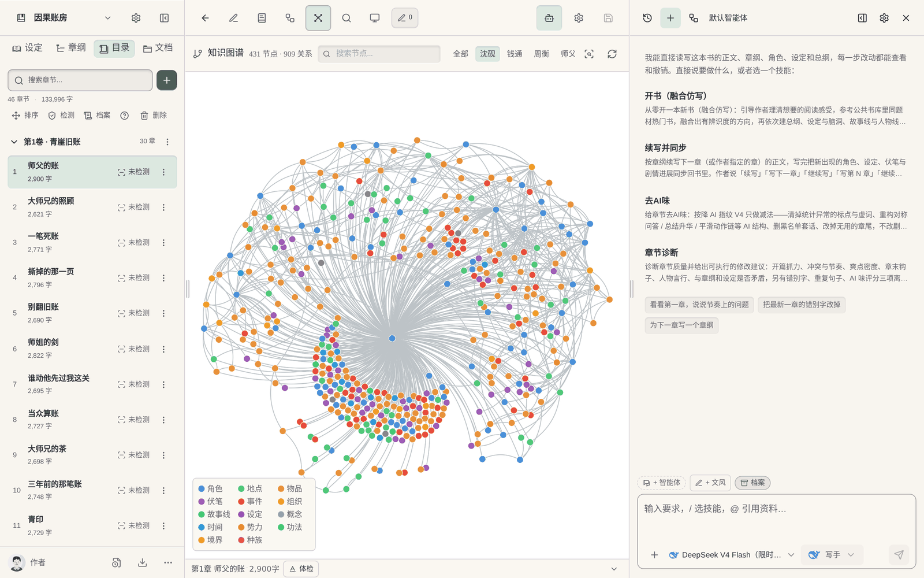Collapse the 第1卷·青崖旧账 volume
This screenshot has width=924, height=578.
click(x=14, y=142)
